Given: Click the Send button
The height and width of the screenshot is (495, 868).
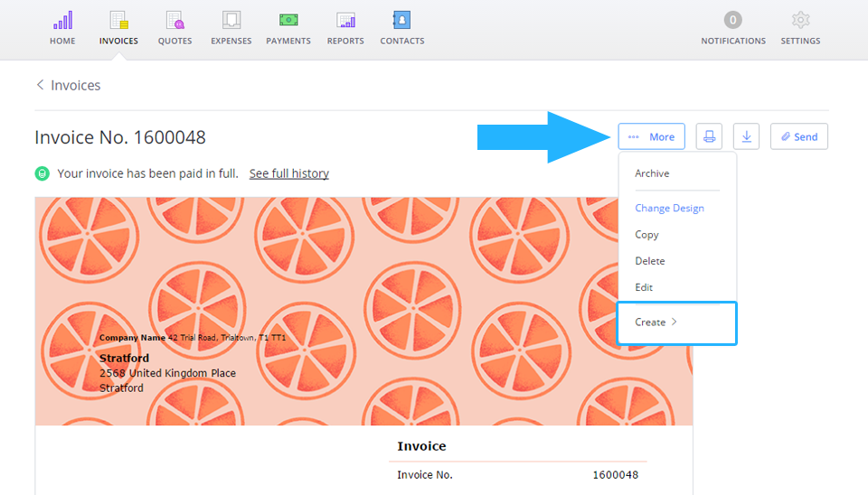Looking at the screenshot, I should click(799, 136).
